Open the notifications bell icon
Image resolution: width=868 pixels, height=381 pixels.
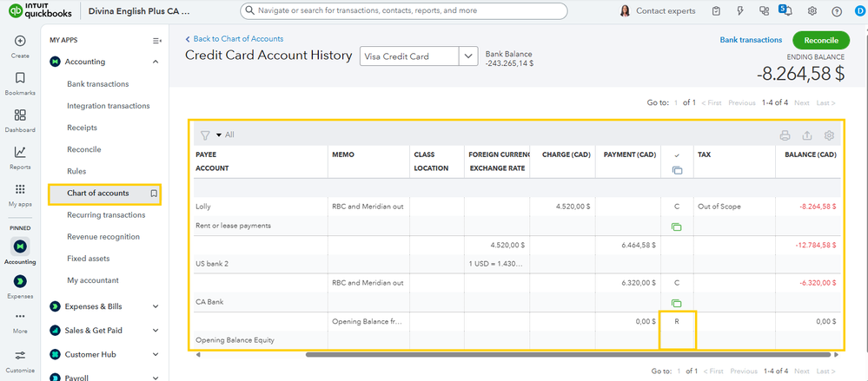(788, 11)
